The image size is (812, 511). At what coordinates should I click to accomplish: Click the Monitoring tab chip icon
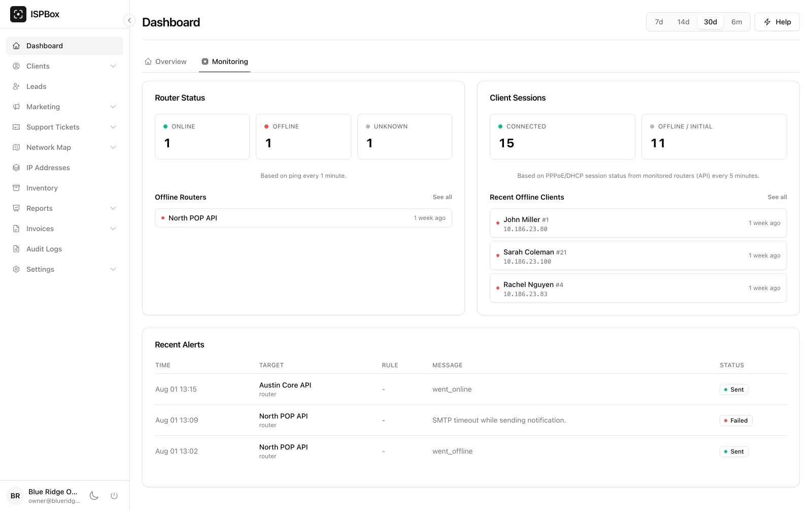[205, 61]
